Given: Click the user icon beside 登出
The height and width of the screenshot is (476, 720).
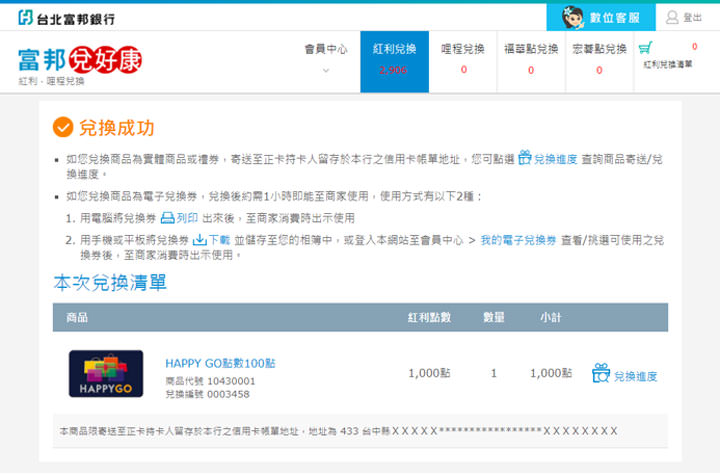Looking at the screenshot, I should click(671, 17).
